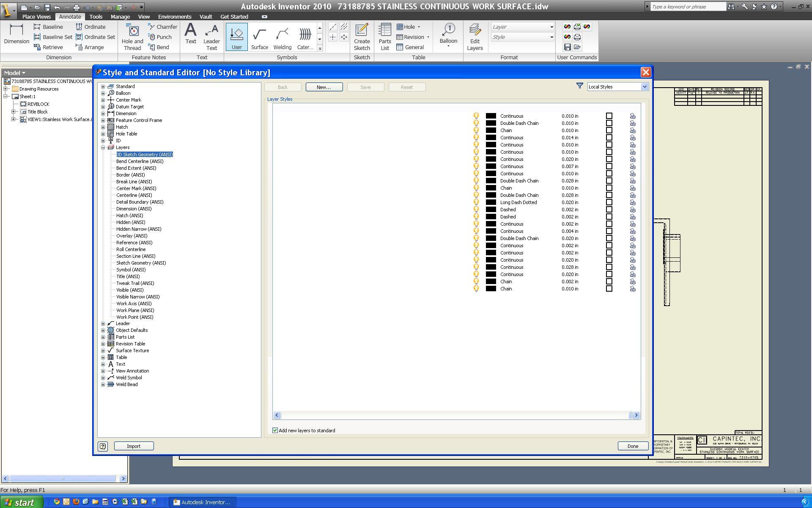The width and height of the screenshot is (812, 508).
Task: Toggle the first layer's lightbulb visibility
Action: 476,116
